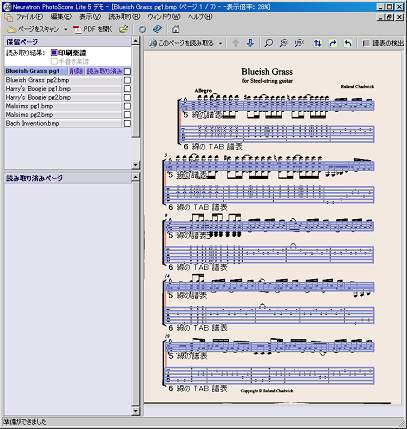The image size is (407, 429).
Task: Click the greyed up arrow previous page icon
Action: 235,43
